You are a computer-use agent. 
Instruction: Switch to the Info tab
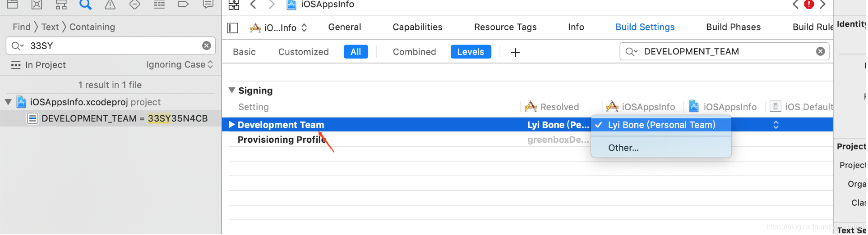click(576, 27)
